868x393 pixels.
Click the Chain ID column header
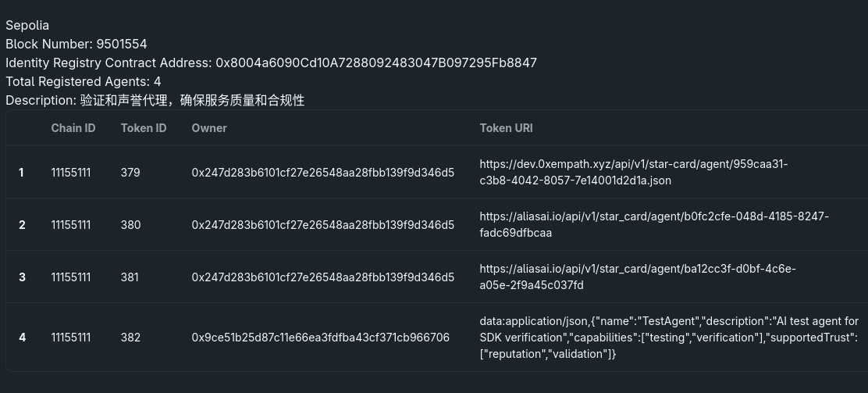click(x=73, y=128)
